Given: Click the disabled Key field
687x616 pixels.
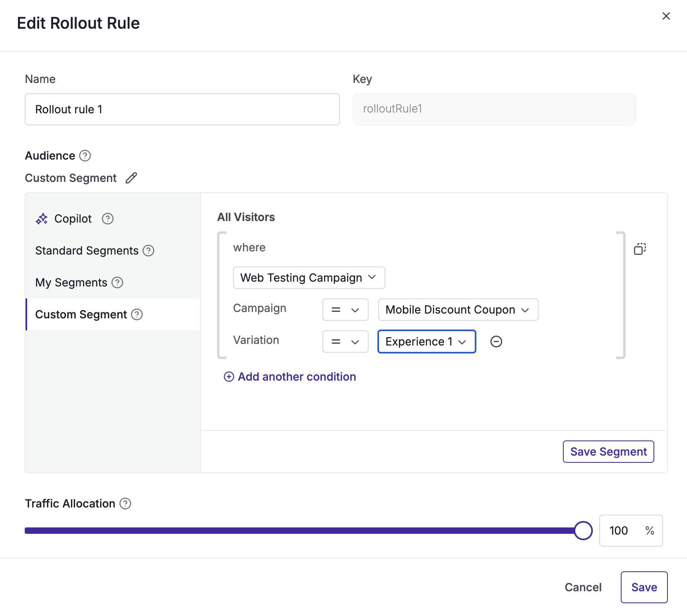Looking at the screenshot, I should 494,109.
